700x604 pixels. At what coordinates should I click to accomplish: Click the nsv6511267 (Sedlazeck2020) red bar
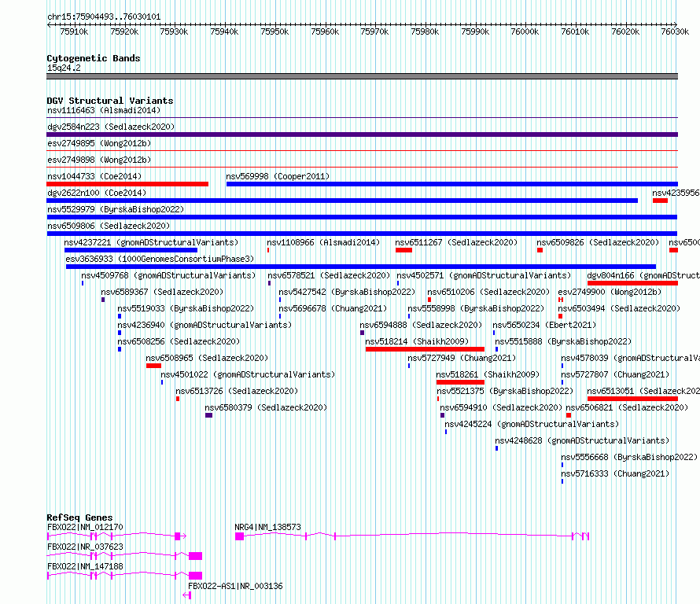coord(403,250)
